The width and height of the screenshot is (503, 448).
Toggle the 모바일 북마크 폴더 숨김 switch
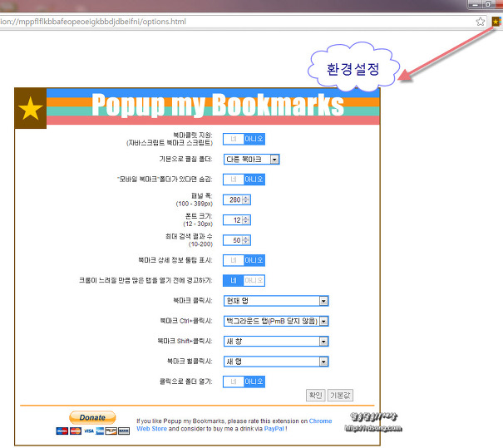point(244,179)
